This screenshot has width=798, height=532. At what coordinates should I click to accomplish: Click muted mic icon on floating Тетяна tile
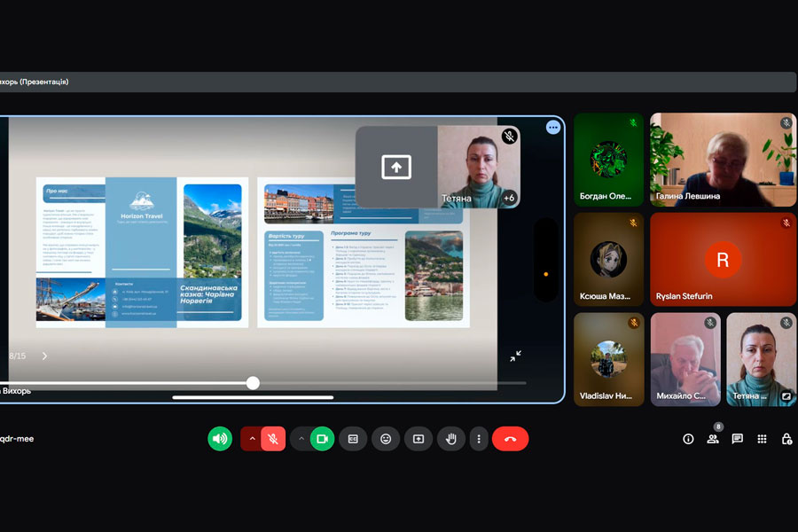point(510,137)
